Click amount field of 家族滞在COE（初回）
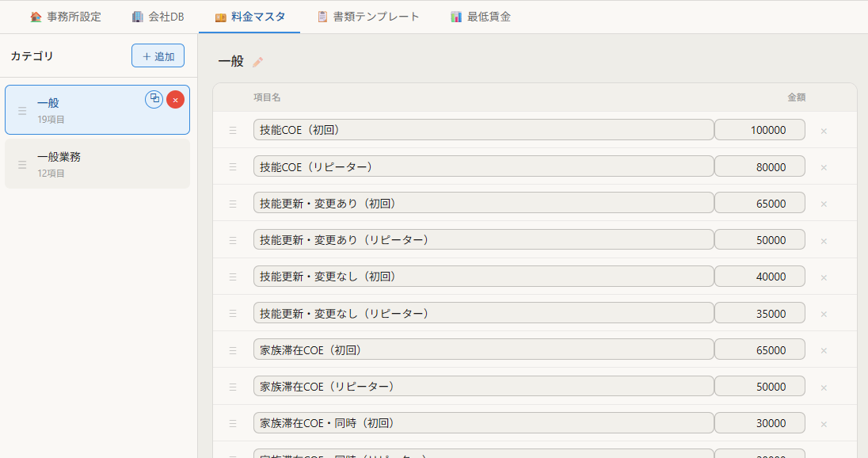Viewport: 868px width, 458px height. (759, 349)
